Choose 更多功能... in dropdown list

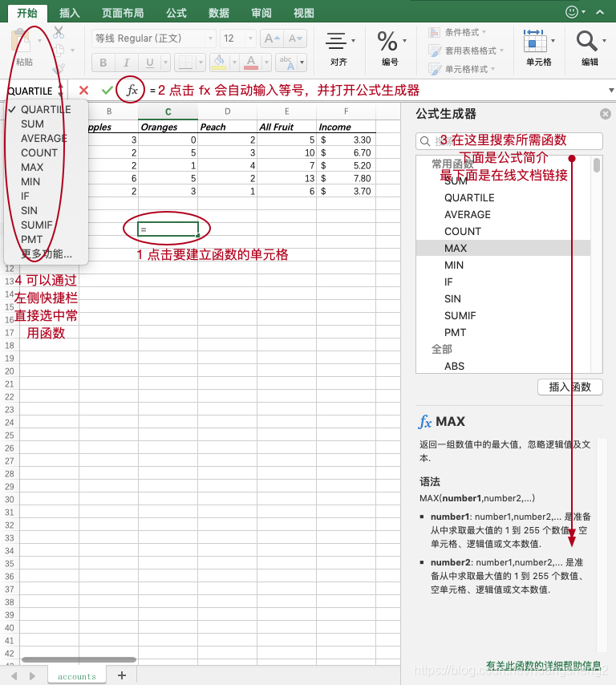[x=46, y=253]
